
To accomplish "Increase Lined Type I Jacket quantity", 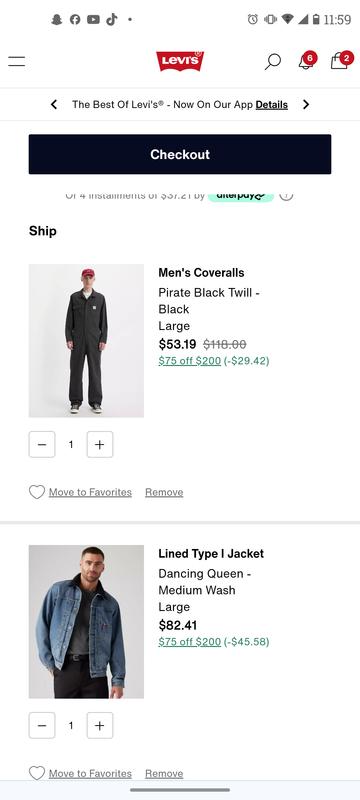I will [100, 726].
